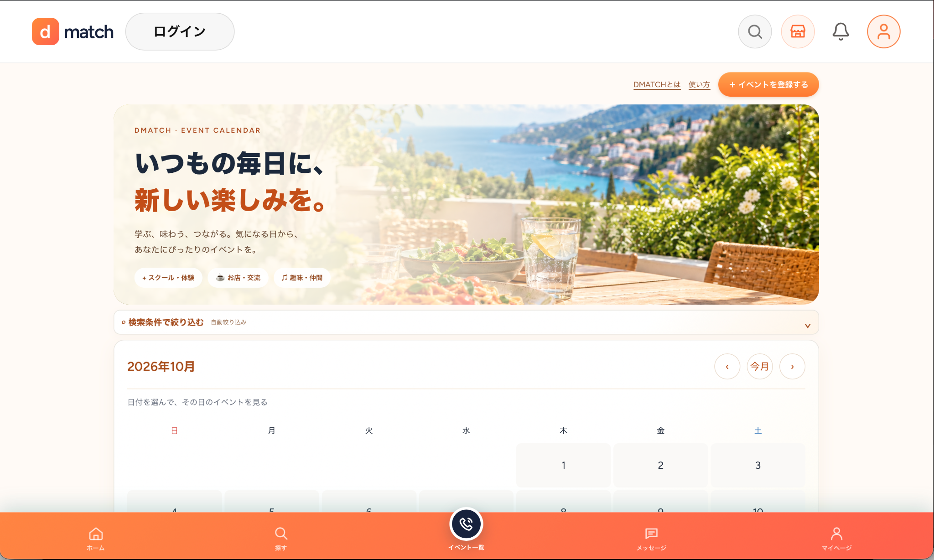The height and width of the screenshot is (560, 934).
Task: Click the filter panel chevron arrow
Action: (x=807, y=326)
